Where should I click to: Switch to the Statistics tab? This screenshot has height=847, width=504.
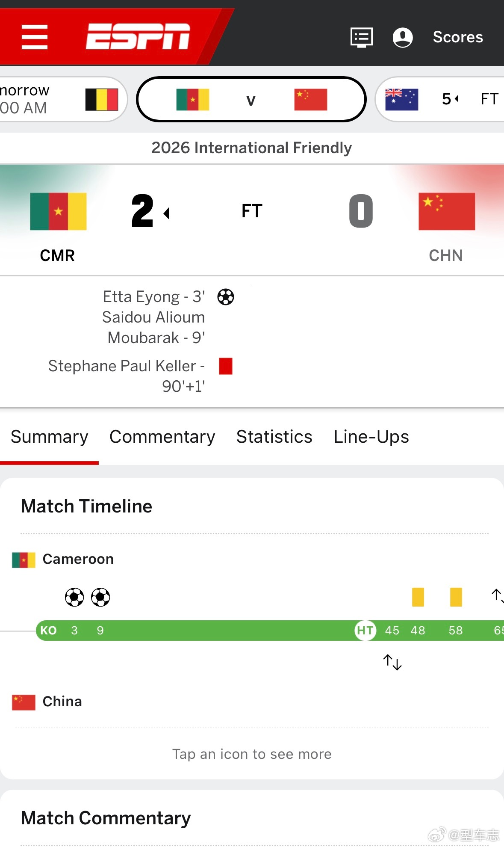coord(274,437)
